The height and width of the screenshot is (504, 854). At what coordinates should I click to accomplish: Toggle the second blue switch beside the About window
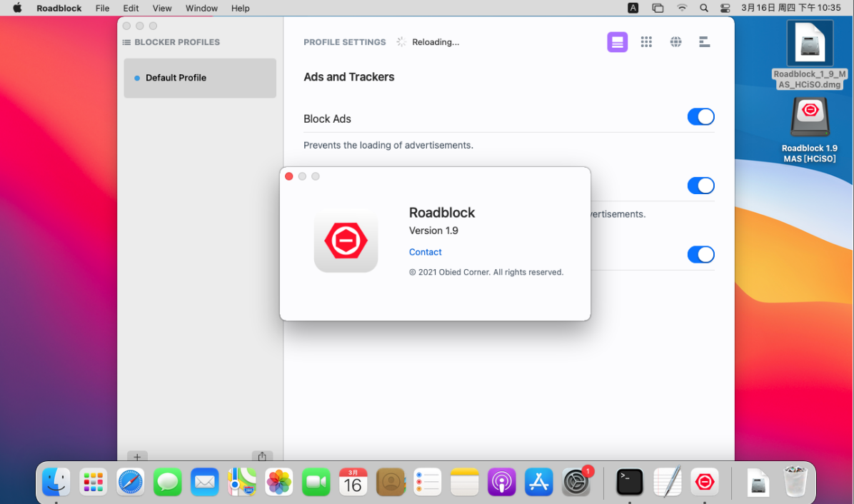tap(700, 186)
